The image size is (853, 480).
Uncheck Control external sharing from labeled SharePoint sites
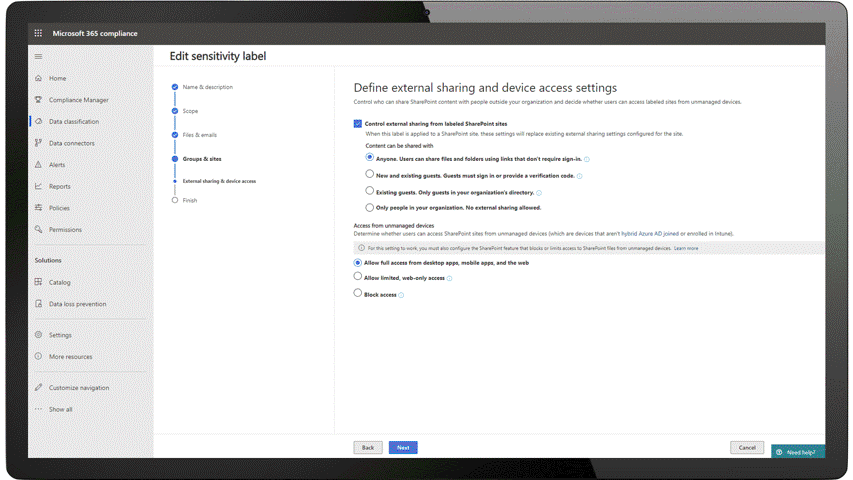click(357, 124)
